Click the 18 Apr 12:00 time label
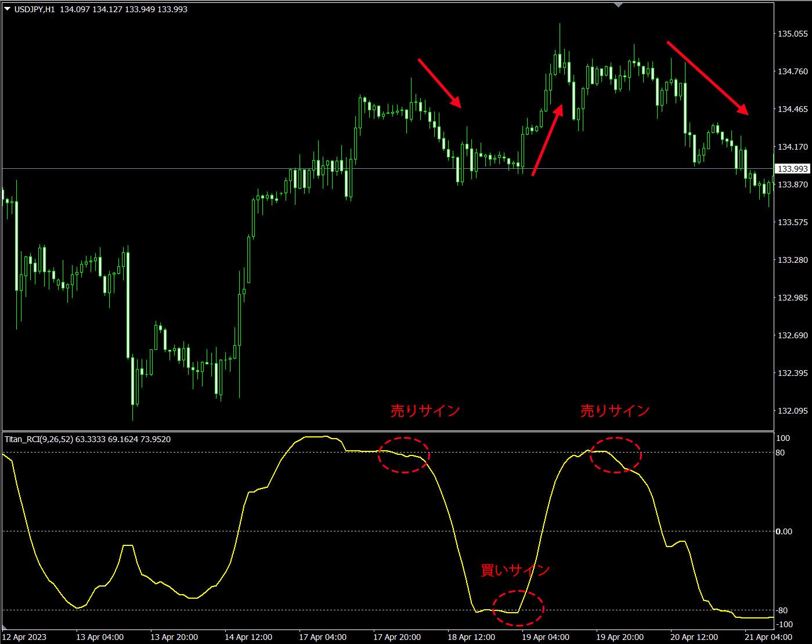The height and width of the screenshot is (644, 812). (471, 637)
